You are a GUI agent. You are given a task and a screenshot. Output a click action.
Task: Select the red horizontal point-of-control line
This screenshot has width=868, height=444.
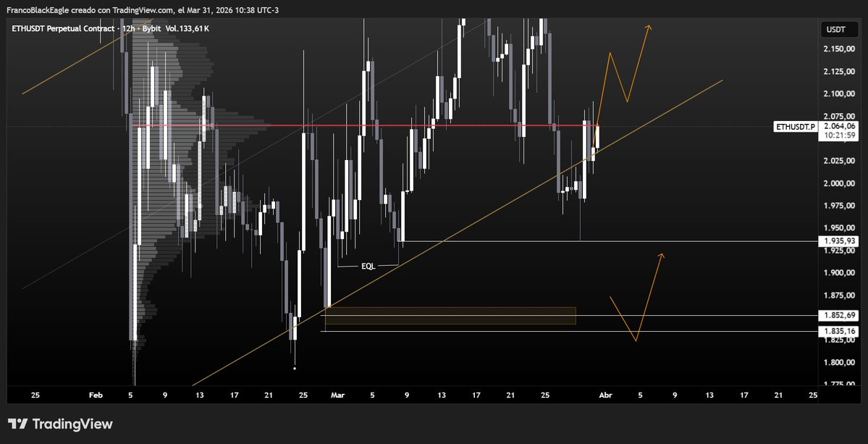364,126
